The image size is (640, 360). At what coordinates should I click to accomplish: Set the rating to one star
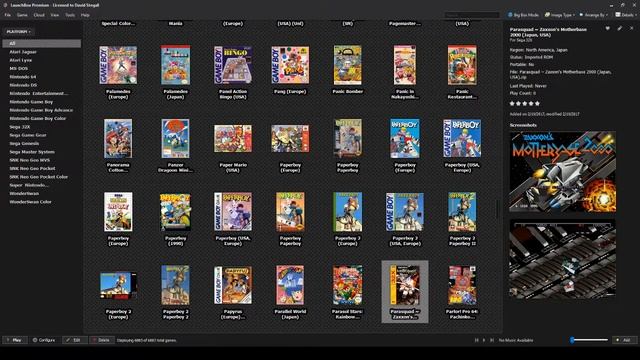pos(512,104)
